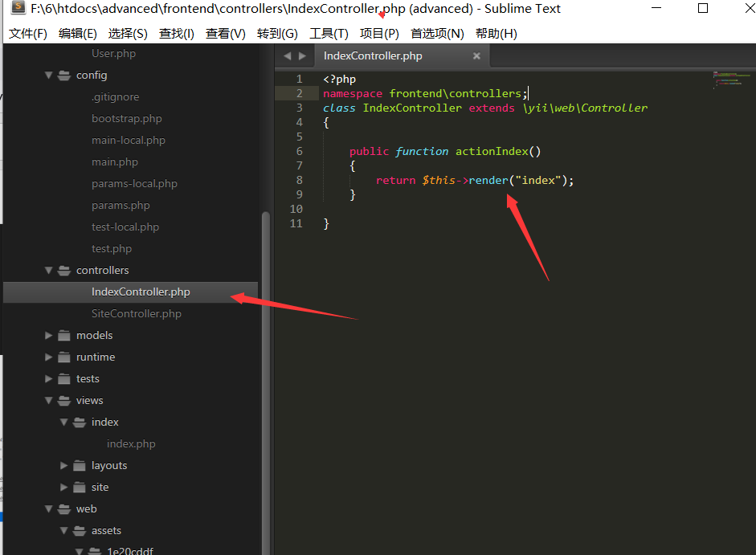Click the web folder icon
The width and height of the screenshot is (756, 555).
pyautogui.click(x=64, y=509)
